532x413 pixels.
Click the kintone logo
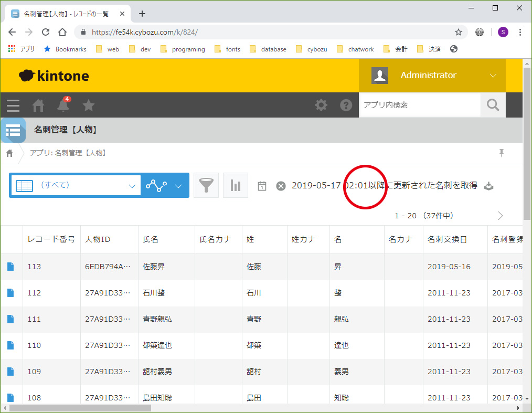[54, 76]
